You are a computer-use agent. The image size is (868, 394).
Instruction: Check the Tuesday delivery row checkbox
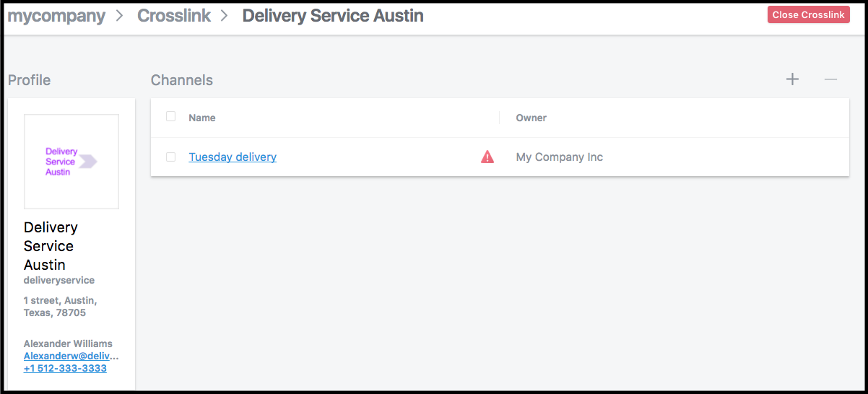tap(170, 157)
